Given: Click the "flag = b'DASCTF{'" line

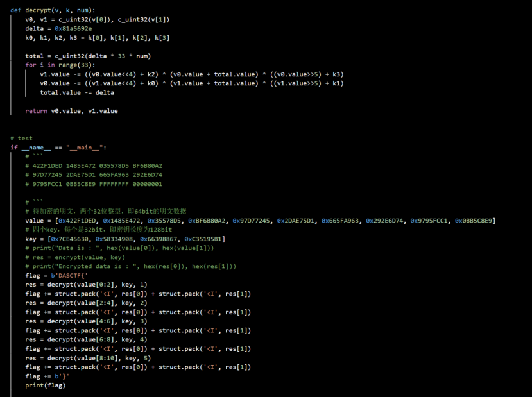Looking at the screenshot, I should (56, 276).
